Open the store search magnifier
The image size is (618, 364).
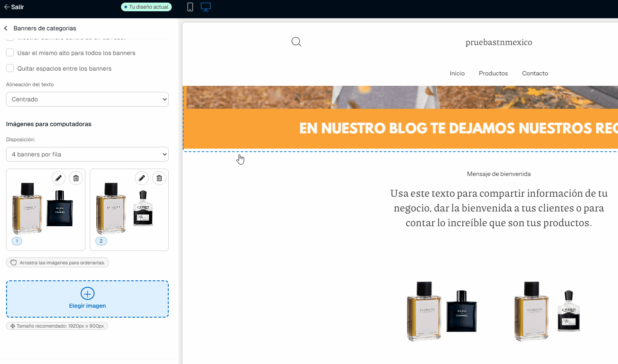(296, 42)
